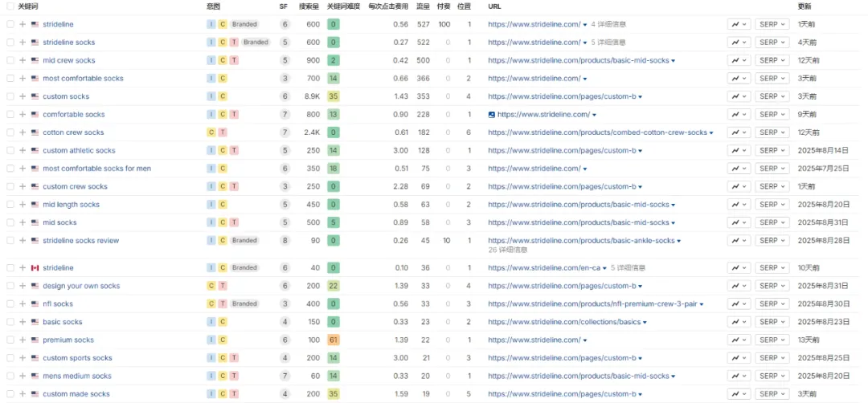Open SERP dropdown for design your own socks

pos(772,286)
